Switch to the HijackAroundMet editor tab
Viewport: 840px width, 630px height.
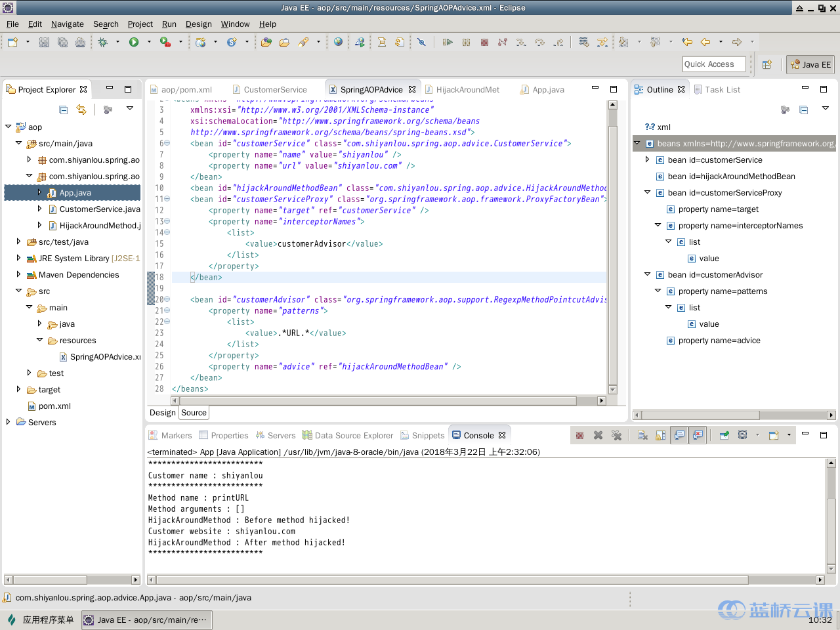pos(467,90)
